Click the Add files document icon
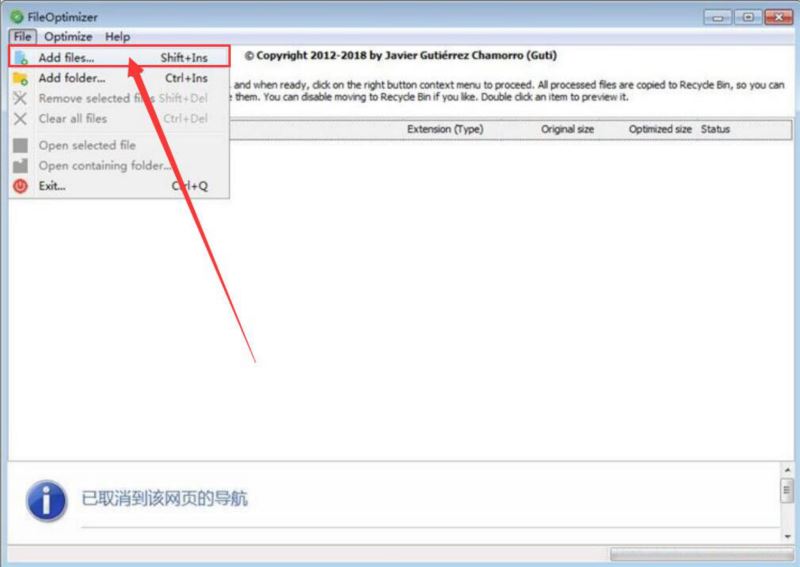This screenshot has width=800, height=567. coord(20,58)
